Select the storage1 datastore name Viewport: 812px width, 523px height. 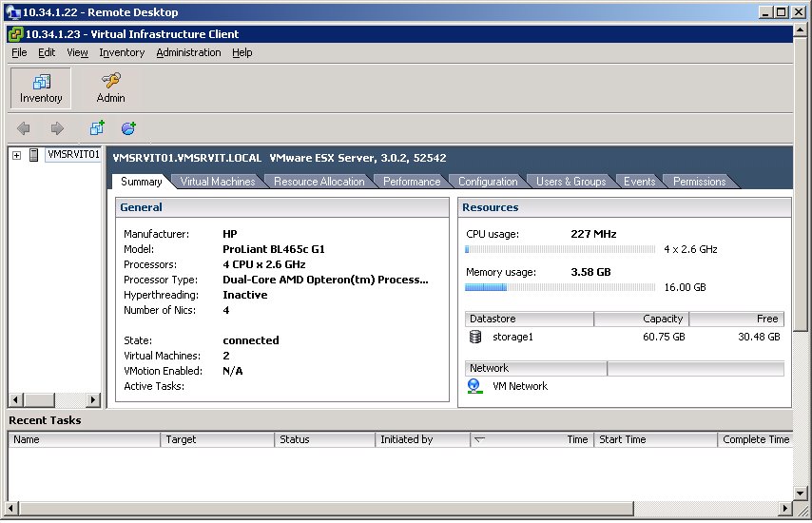[x=512, y=338]
